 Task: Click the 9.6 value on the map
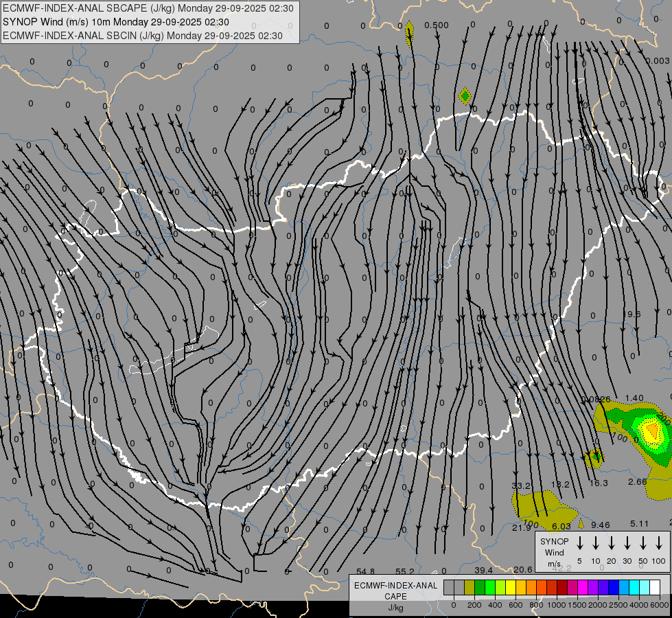tap(634, 314)
